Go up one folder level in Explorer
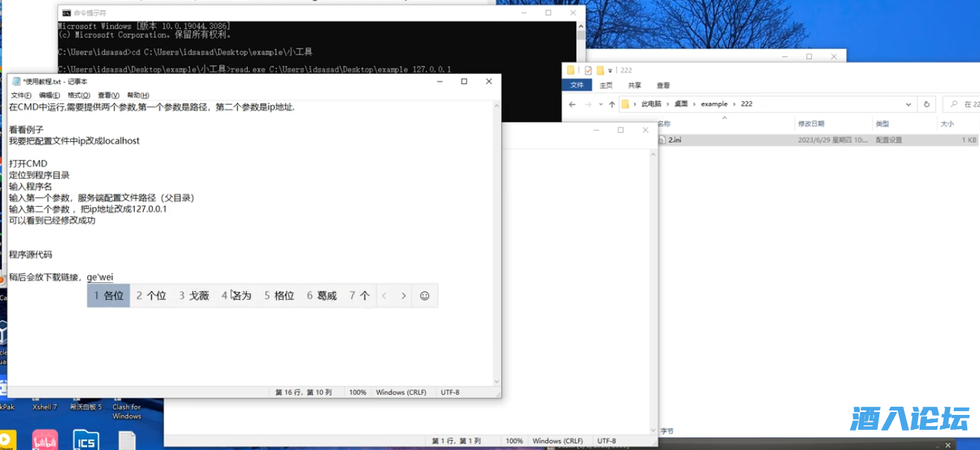This screenshot has height=450, width=980. tap(612, 104)
